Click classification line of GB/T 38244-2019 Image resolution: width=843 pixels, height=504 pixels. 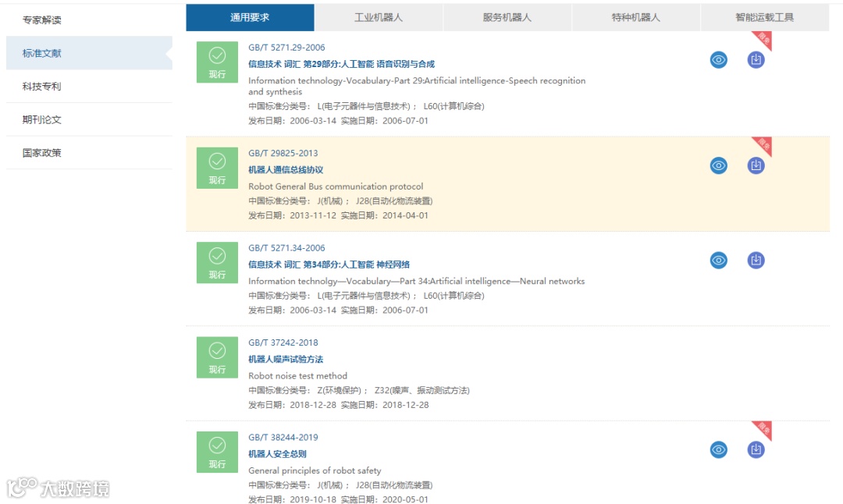[x=340, y=484]
